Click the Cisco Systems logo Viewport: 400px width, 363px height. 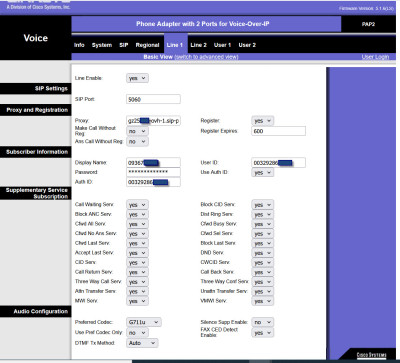coord(371,355)
